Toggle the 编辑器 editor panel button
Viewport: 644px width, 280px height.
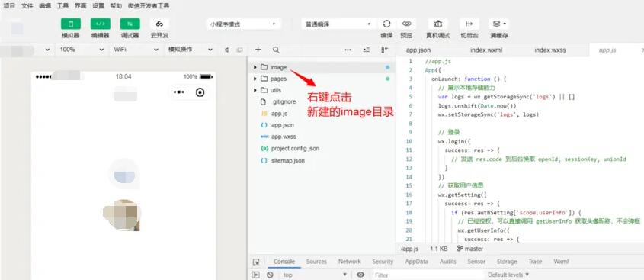[100, 24]
